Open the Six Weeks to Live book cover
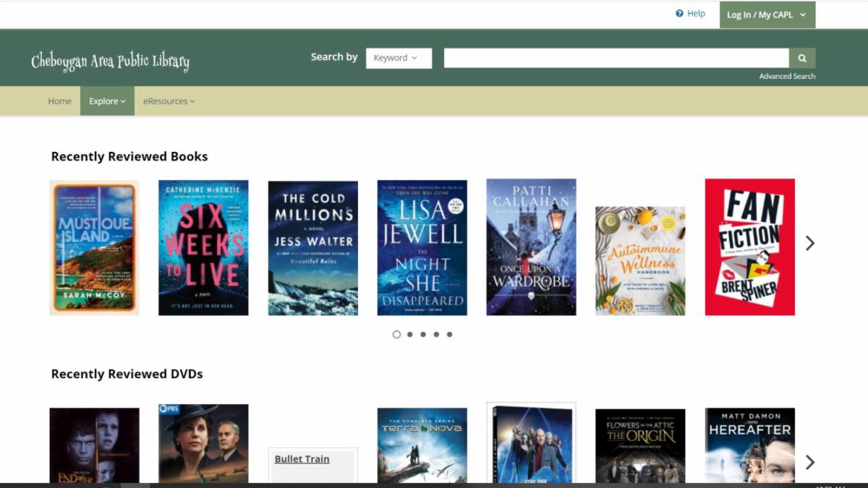Viewport: 868px width, 488px height. click(203, 247)
